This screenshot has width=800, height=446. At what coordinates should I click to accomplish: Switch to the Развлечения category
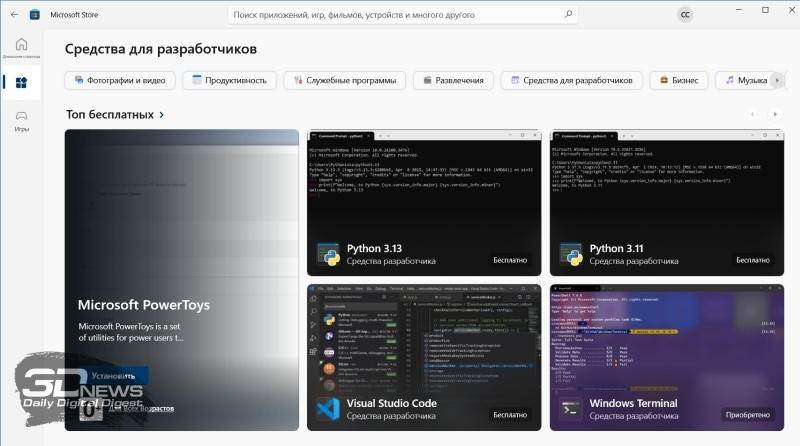pyautogui.click(x=452, y=80)
